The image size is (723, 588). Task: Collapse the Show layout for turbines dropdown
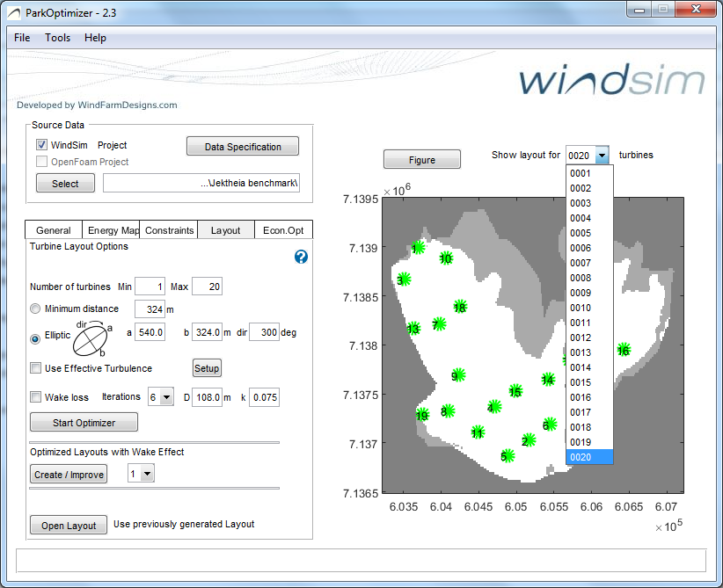pos(602,156)
